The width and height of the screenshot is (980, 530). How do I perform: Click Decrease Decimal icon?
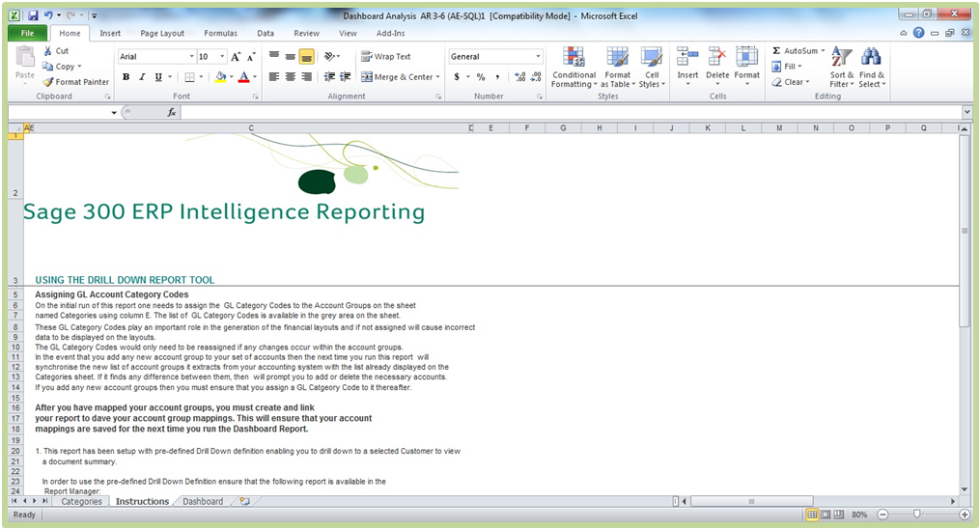tap(536, 77)
